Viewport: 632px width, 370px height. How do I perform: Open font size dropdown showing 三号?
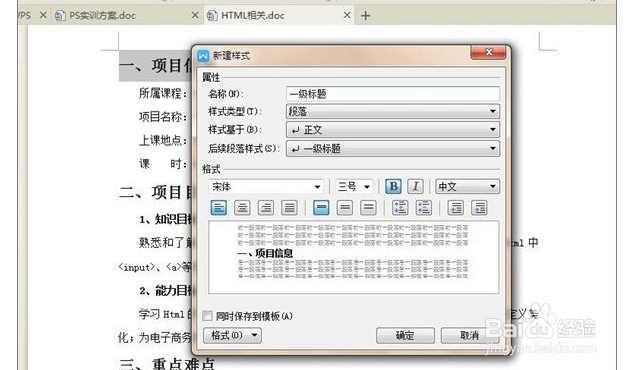pyautogui.click(x=354, y=187)
